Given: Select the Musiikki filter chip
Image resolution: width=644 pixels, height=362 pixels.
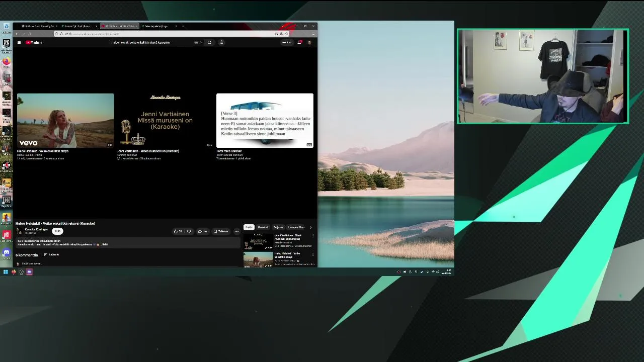Looking at the screenshot, I should pos(263,227).
